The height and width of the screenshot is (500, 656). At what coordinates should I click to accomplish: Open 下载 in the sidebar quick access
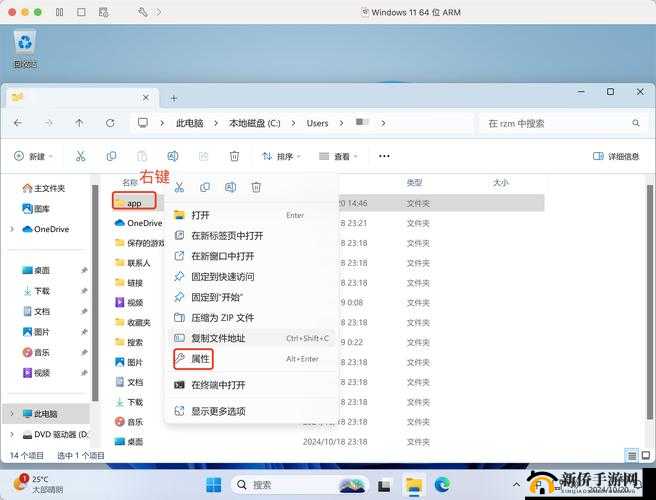[x=36, y=291]
